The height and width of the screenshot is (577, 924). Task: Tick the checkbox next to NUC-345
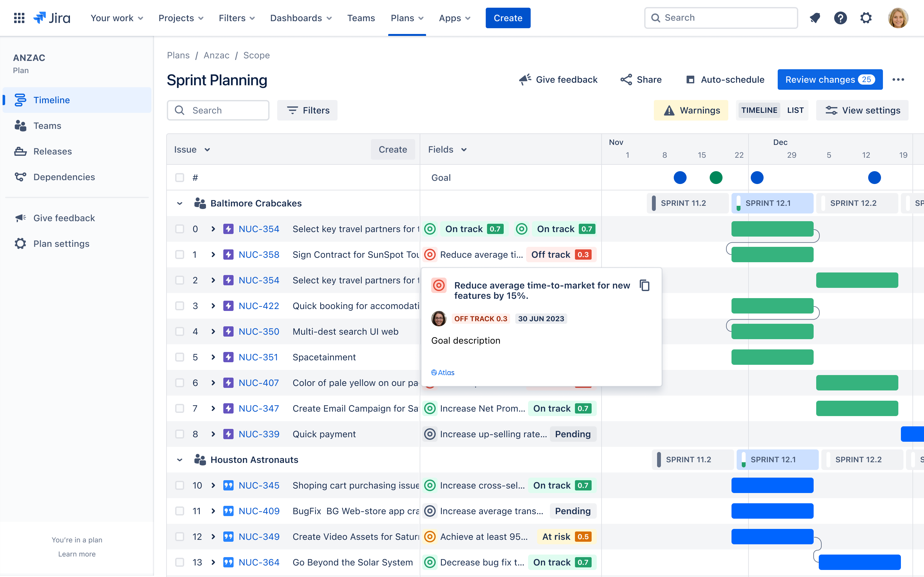pyautogui.click(x=180, y=485)
